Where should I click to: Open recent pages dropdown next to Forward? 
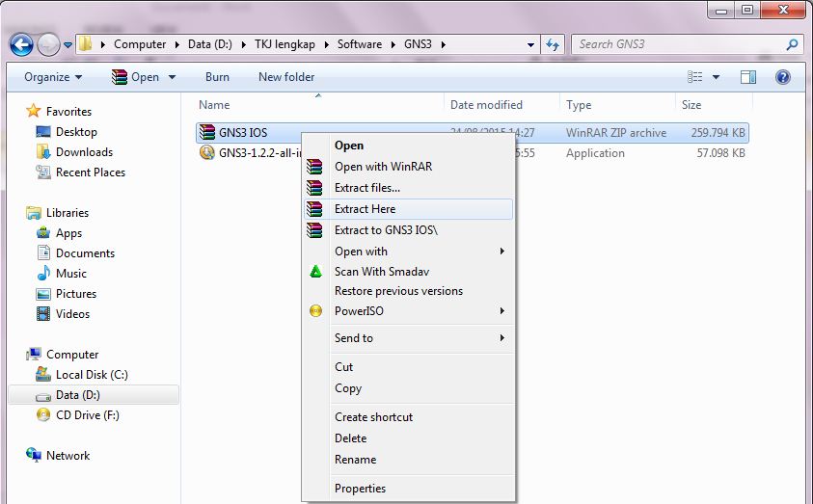click(68, 45)
